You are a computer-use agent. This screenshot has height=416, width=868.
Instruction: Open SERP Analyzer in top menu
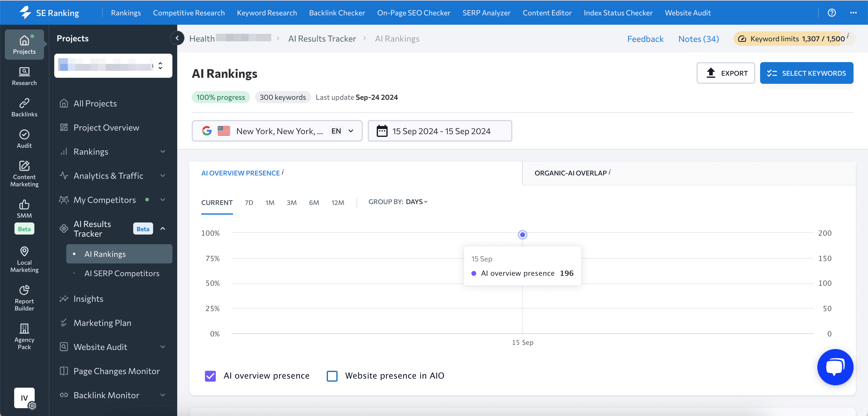(486, 13)
